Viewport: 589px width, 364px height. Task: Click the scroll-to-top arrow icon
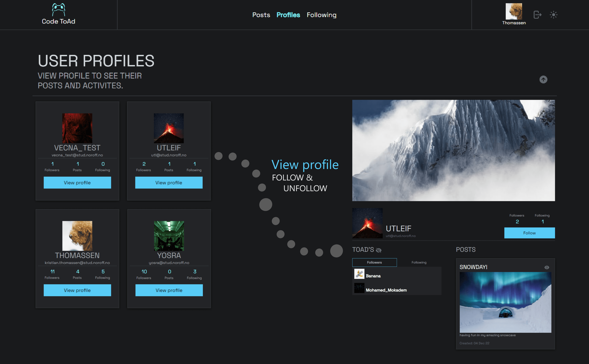543,79
